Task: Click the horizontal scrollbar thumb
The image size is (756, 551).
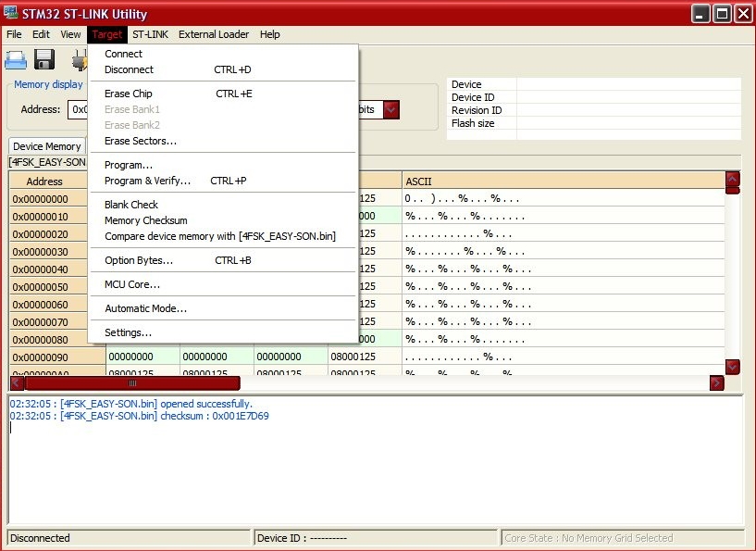Action: click(x=132, y=383)
